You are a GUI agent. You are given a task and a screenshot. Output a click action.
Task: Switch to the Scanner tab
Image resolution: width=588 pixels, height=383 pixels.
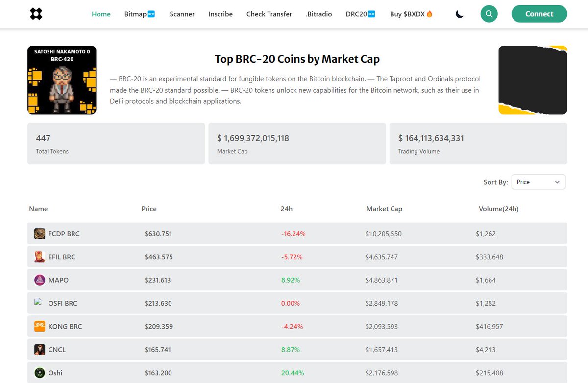tap(182, 14)
